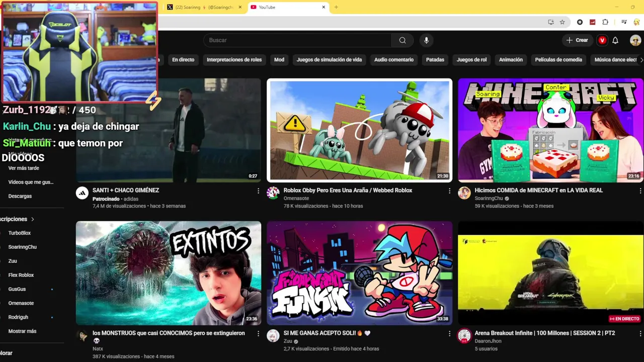Screen dimensions: 644x362
Task: Open Vídeos que me gustan
Action: click(x=31, y=182)
